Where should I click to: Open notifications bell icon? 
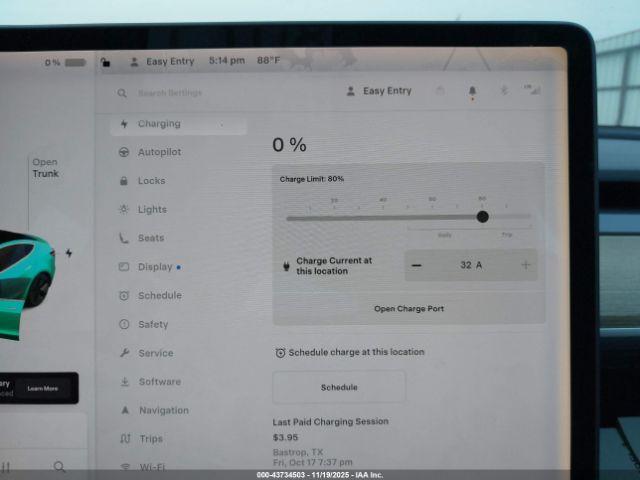(x=472, y=91)
